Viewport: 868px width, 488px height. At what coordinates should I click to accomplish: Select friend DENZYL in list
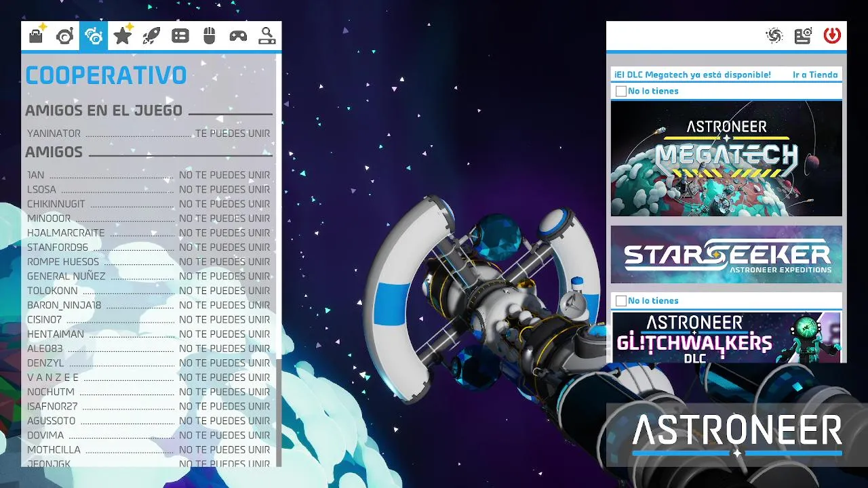pos(149,363)
